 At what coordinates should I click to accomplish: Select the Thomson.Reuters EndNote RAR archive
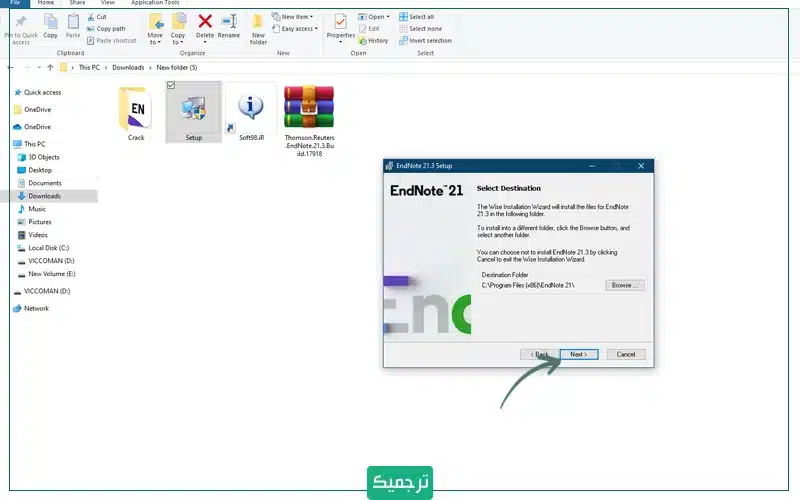click(309, 120)
